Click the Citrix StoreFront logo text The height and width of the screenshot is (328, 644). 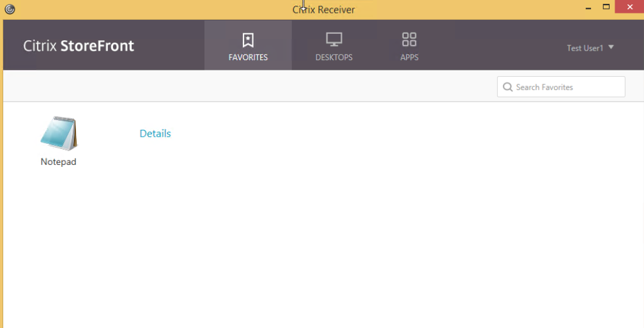click(x=79, y=45)
